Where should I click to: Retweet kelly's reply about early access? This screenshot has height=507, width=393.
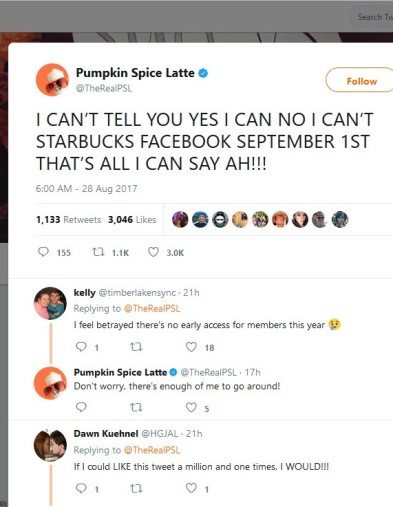[136, 347]
